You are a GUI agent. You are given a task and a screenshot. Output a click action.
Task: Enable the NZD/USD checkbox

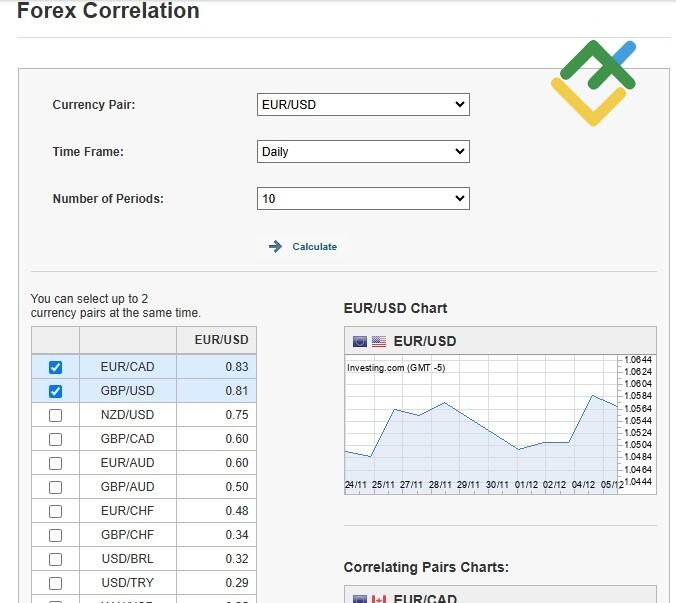click(x=55, y=415)
